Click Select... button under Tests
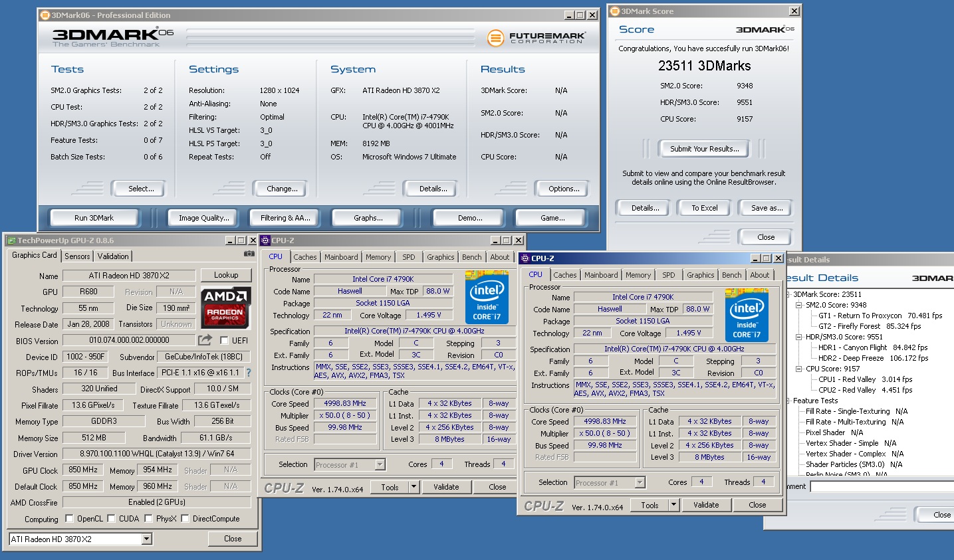Screen dimensions: 954x560 (141, 189)
